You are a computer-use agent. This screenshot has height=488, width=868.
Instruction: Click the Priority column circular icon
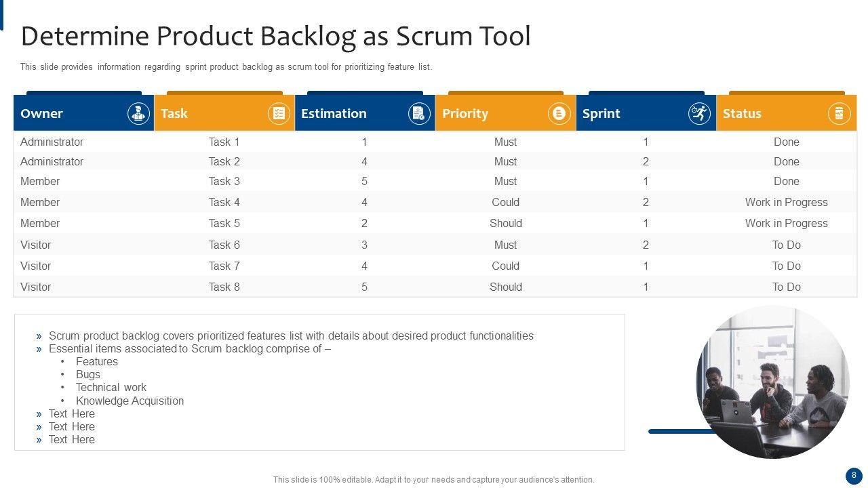pyautogui.click(x=559, y=113)
